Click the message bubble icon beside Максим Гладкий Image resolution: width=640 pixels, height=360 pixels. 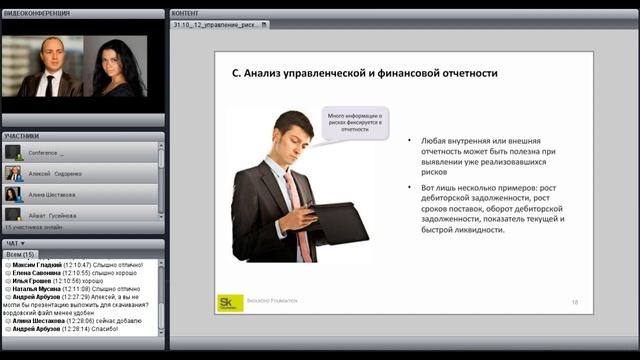(8, 265)
